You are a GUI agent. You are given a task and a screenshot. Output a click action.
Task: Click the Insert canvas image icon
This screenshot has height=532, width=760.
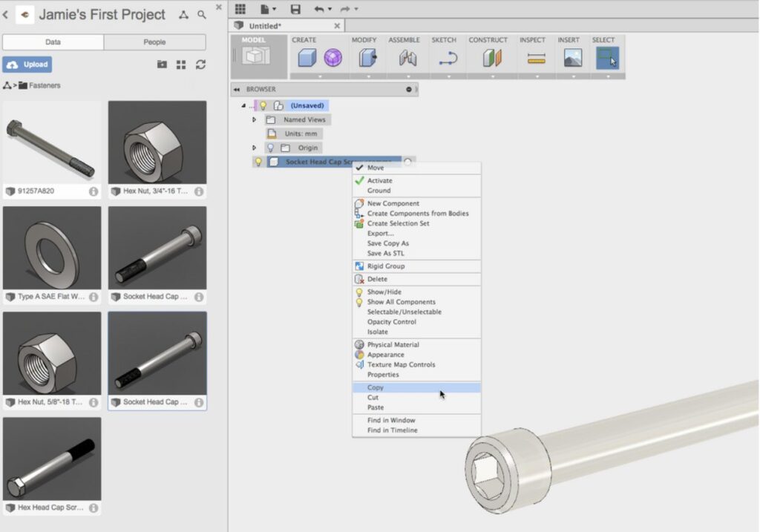[x=574, y=56]
